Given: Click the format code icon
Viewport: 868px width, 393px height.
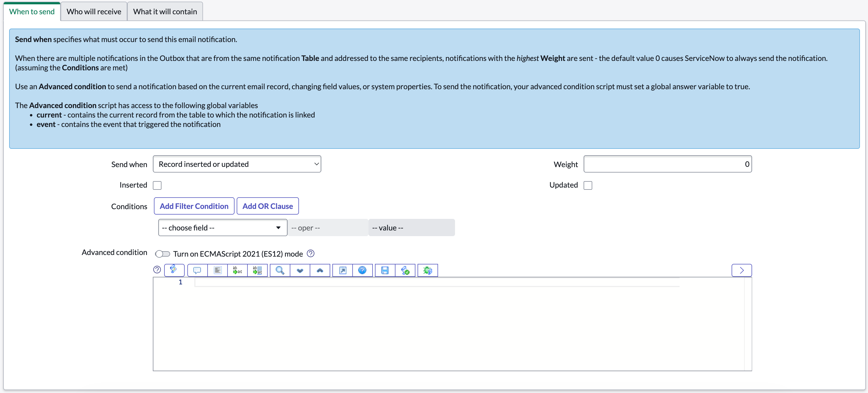Looking at the screenshot, I should (x=218, y=270).
